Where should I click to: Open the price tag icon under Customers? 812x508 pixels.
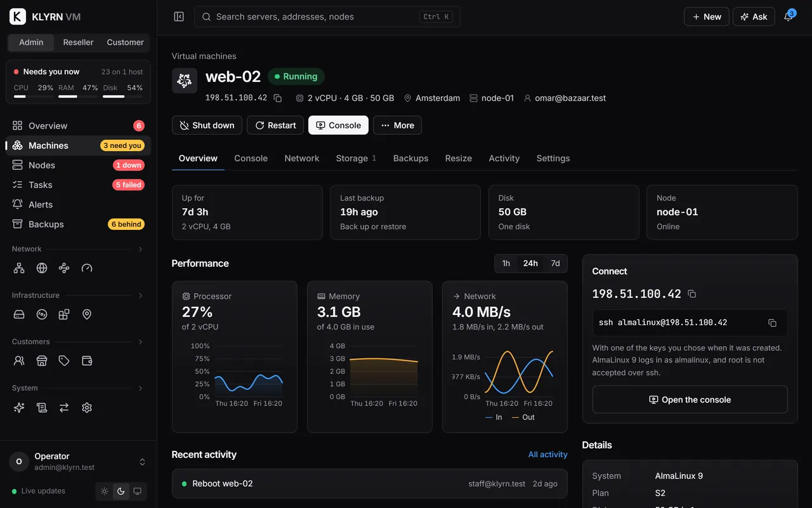(64, 361)
